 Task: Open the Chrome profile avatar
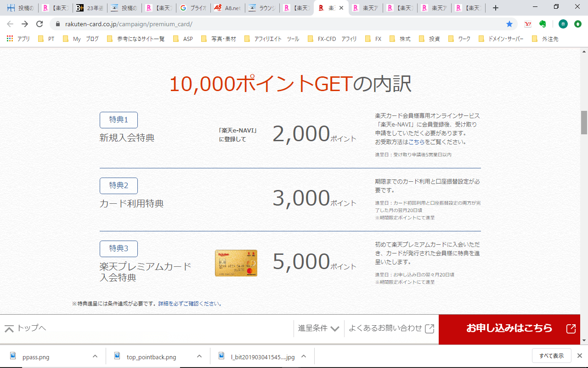563,24
